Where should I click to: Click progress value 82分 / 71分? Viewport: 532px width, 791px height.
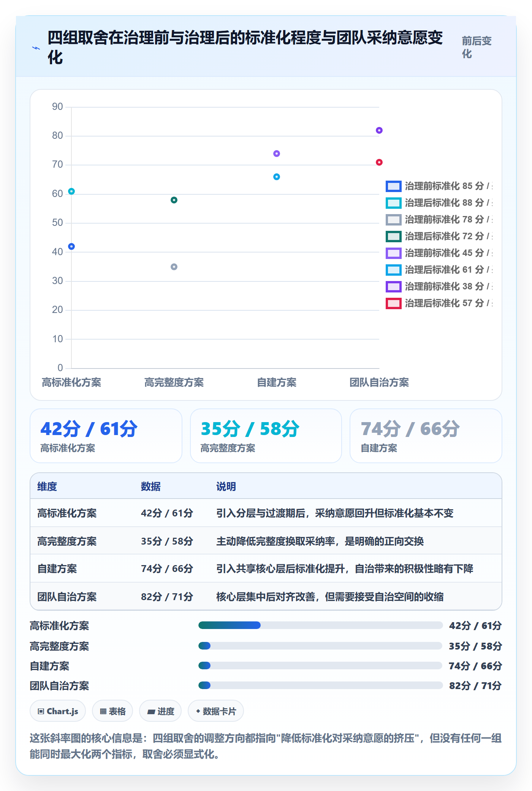point(475,686)
